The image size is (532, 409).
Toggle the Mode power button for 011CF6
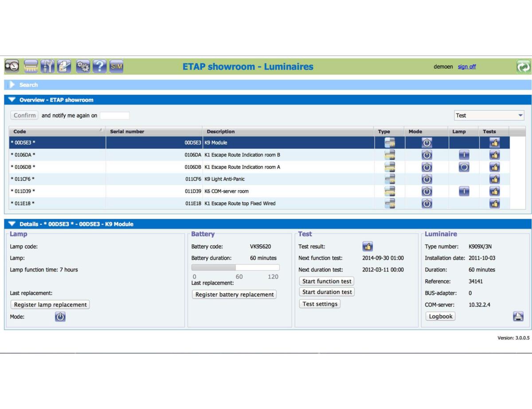click(x=426, y=179)
